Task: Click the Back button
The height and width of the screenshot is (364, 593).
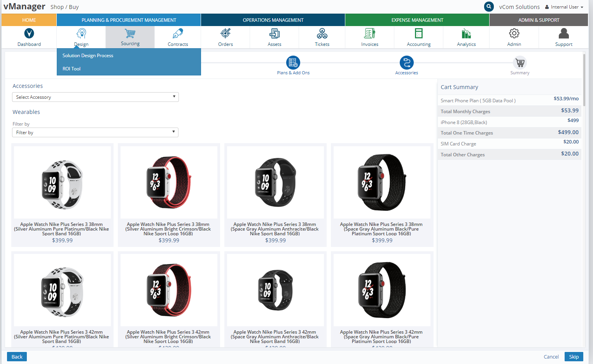Action: coord(17,357)
